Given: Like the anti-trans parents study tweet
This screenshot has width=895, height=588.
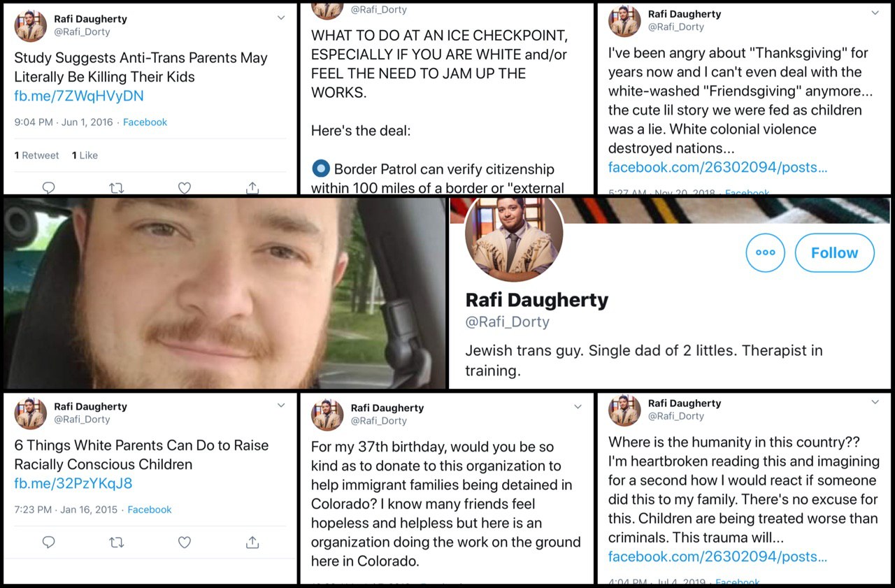Looking at the screenshot, I should (185, 187).
